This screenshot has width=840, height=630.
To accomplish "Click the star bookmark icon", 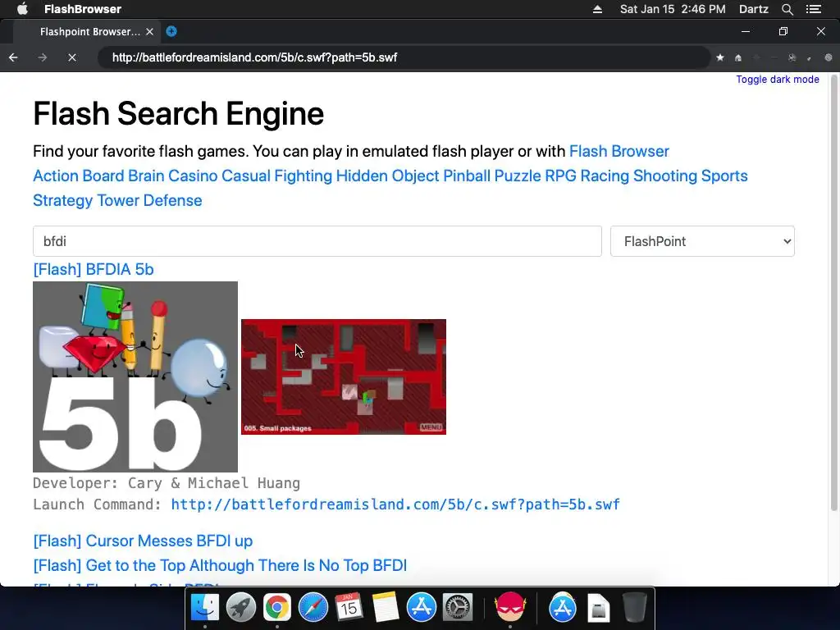I will point(720,57).
